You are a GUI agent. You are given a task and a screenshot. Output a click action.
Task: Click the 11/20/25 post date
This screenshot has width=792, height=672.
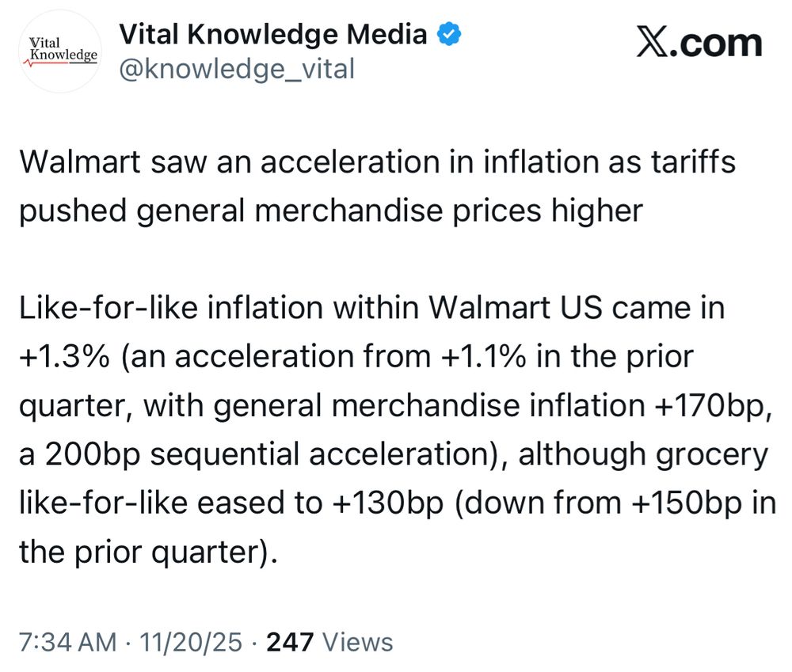(x=191, y=642)
